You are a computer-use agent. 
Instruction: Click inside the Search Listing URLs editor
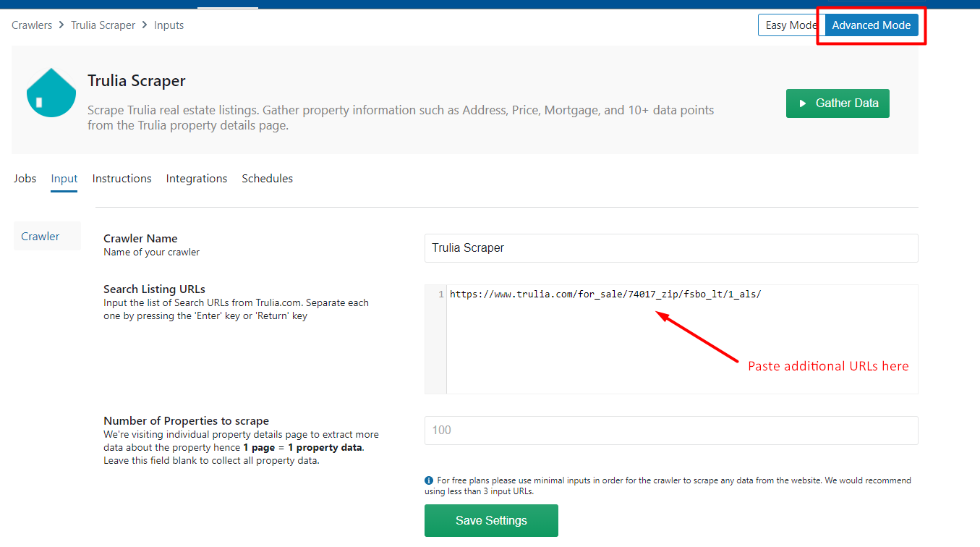point(671,339)
